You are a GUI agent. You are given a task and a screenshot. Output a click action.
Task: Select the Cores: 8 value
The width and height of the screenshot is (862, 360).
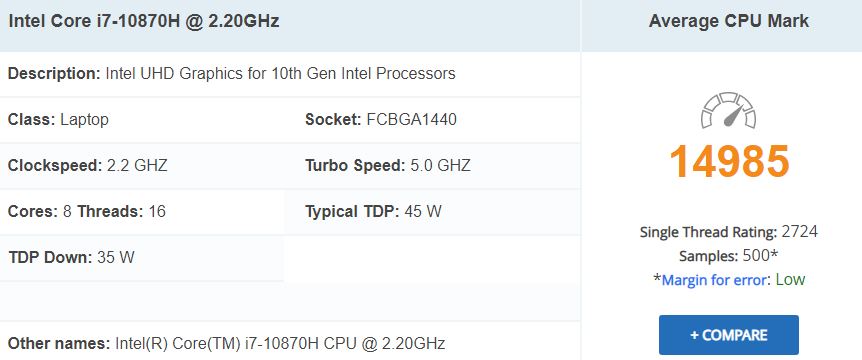tap(40, 212)
